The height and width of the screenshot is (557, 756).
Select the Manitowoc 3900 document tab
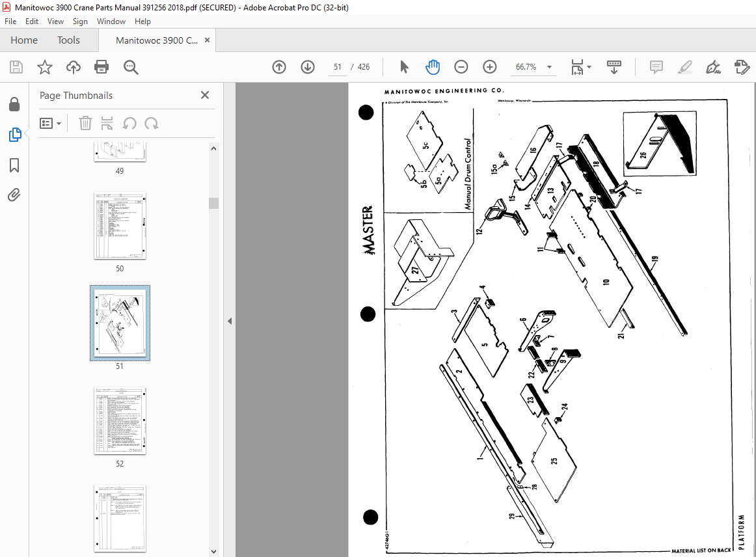(156, 40)
